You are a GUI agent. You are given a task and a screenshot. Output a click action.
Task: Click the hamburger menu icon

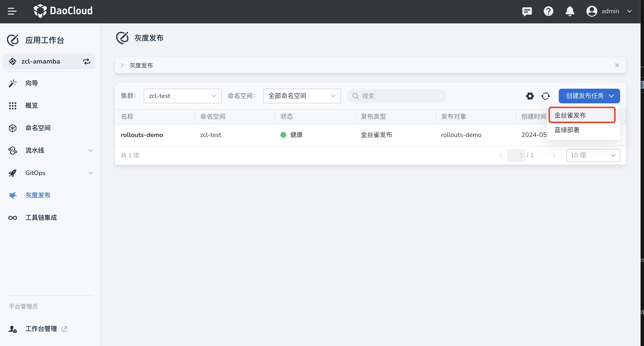coord(12,11)
